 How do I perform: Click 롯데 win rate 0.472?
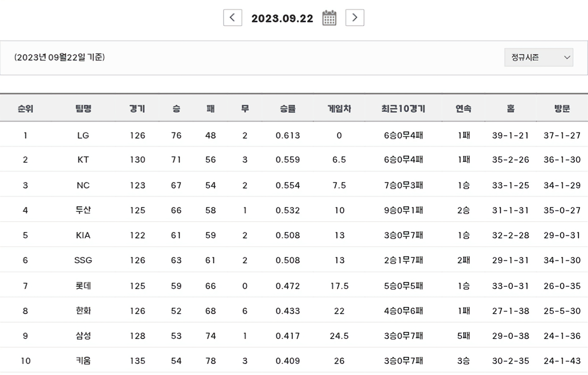coord(288,286)
